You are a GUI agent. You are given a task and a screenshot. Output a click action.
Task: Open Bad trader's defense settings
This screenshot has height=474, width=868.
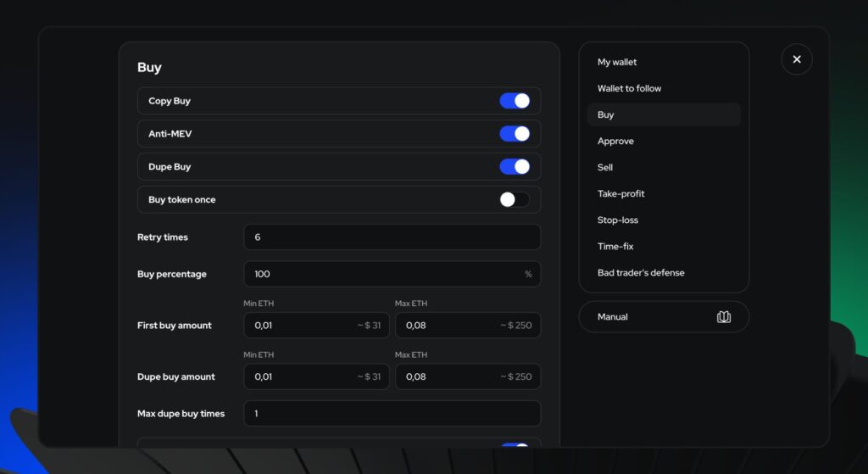pyautogui.click(x=641, y=272)
